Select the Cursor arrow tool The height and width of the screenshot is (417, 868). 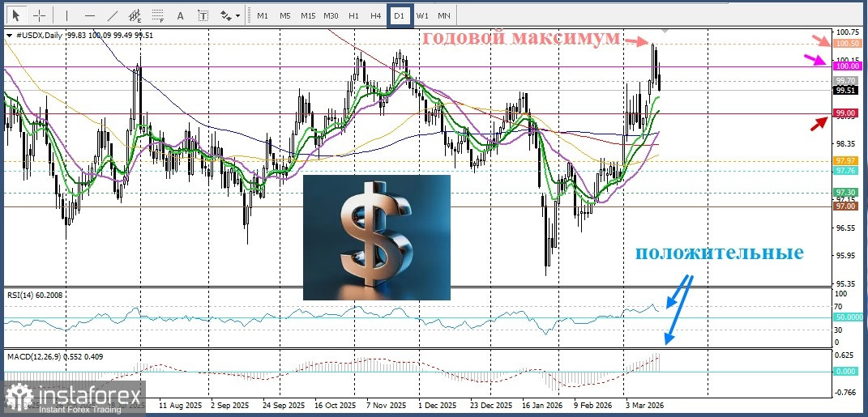16,15
